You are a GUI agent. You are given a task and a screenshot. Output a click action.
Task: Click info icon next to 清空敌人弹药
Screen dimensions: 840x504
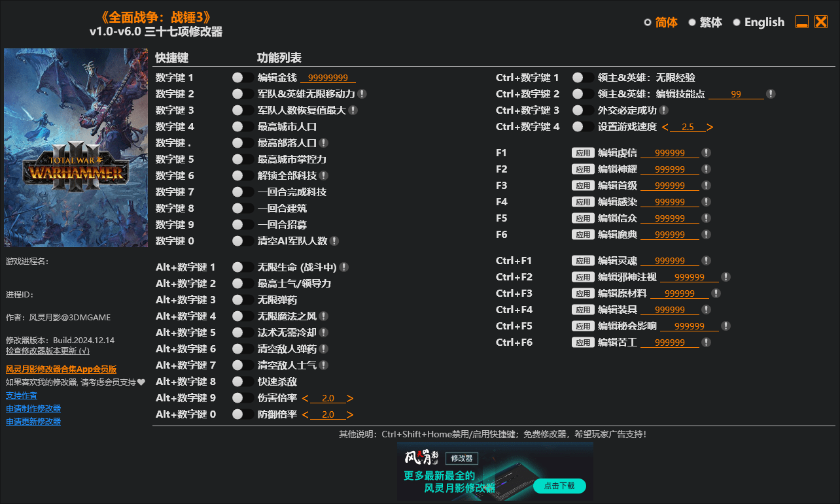pyautogui.click(x=323, y=349)
